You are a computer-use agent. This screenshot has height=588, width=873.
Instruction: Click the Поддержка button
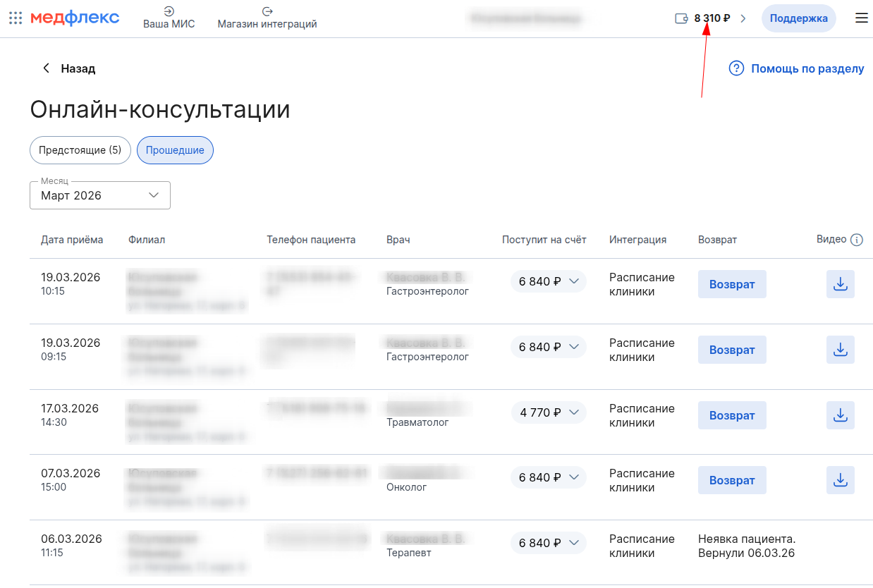pos(798,18)
